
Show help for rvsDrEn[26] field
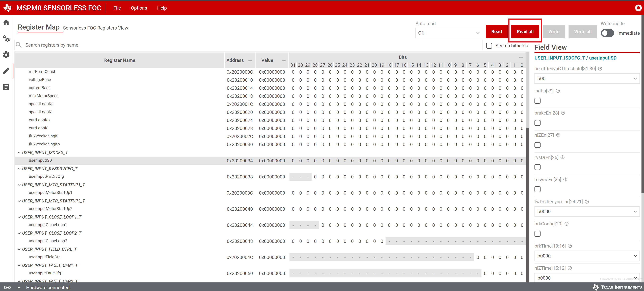point(562,157)
